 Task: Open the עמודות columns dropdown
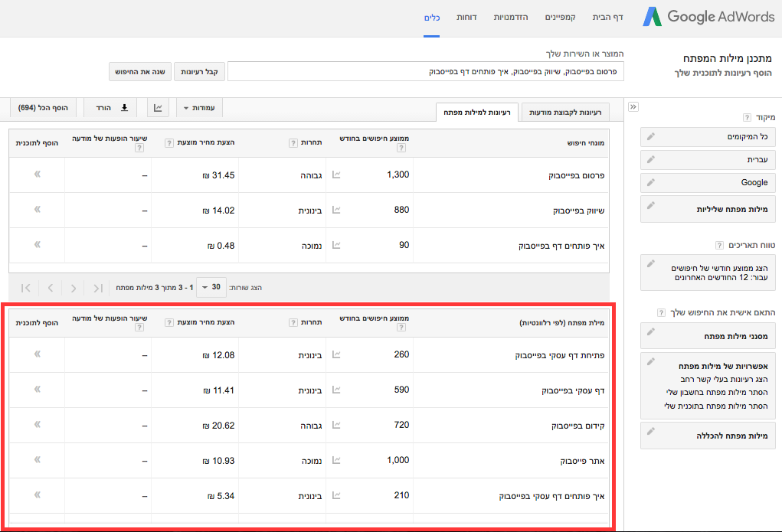[199, 108]
